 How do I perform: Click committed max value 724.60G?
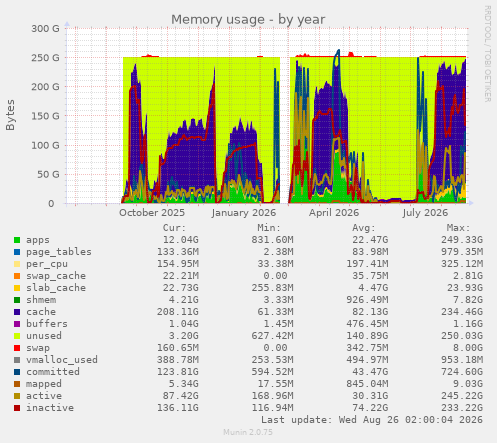(x=462, y=372)
